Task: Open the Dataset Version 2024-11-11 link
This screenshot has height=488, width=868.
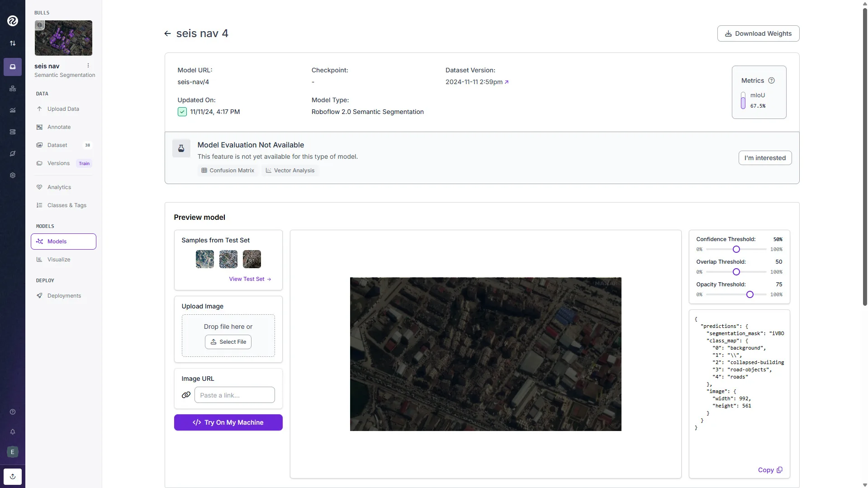Action: click(x=477, y=82)
